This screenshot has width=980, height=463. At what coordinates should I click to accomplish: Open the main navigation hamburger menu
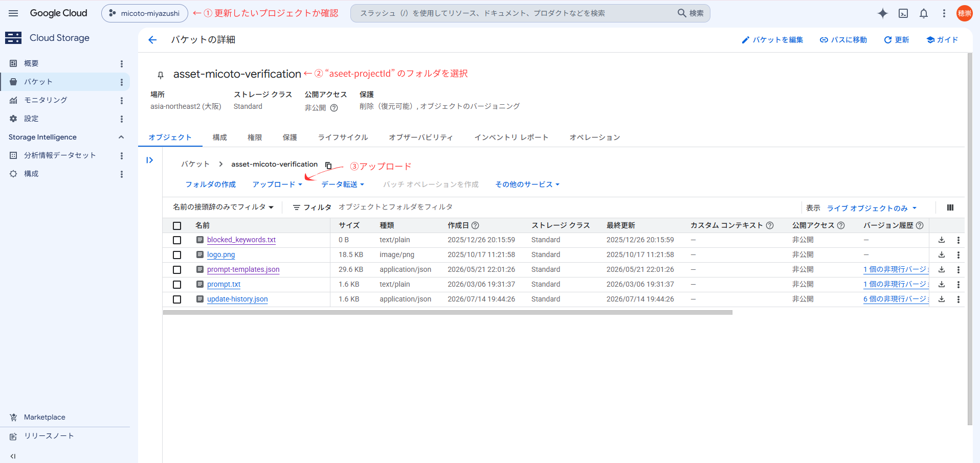(13, 13)
